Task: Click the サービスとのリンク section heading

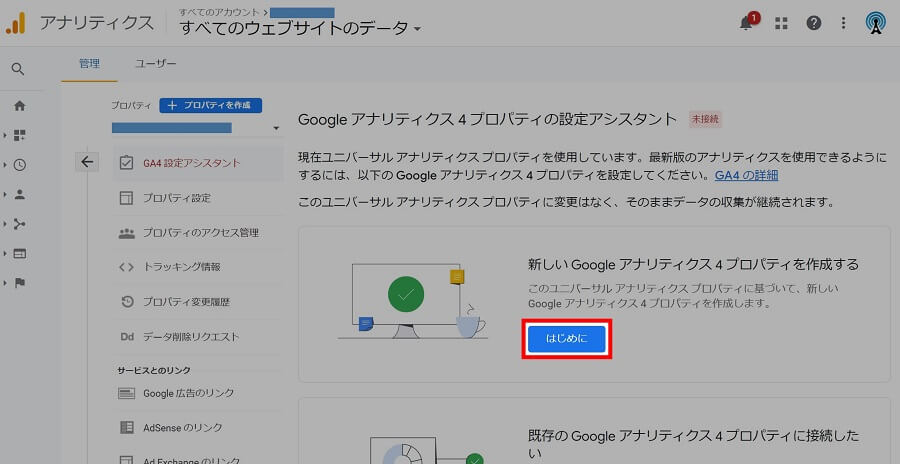Action: (x=154, y=370)
